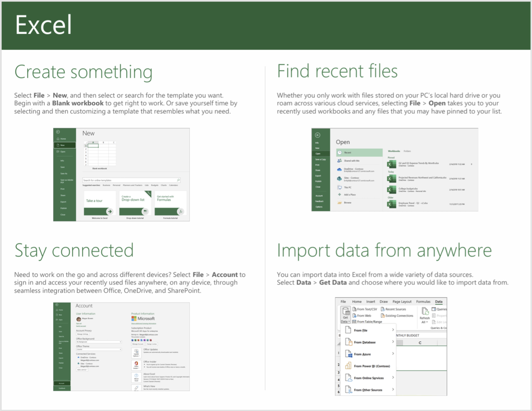Select the Blank workbook thumbnail
Image resolution: width=532 pixels, height=411 pixels.
100,154
